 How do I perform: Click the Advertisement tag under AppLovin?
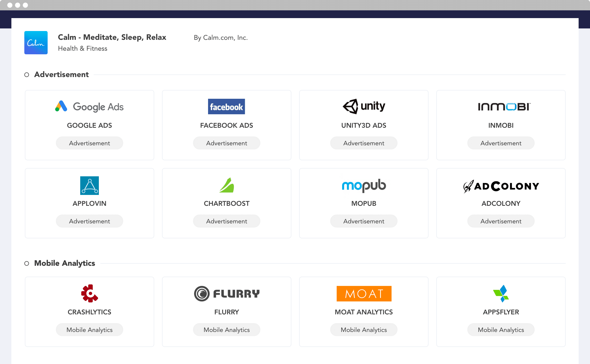tap(90, 221)
